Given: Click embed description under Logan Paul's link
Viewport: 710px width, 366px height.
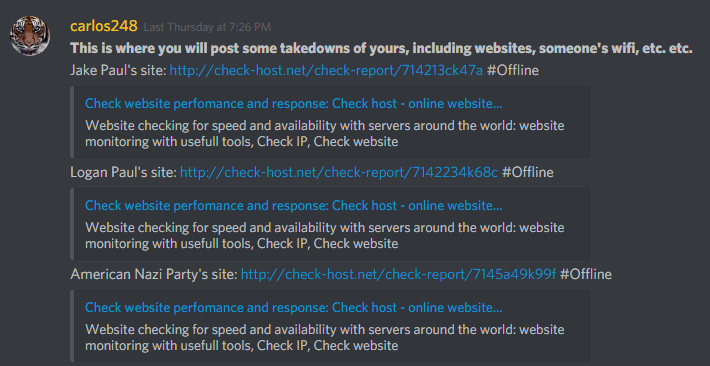Looking at the screenshot, I should coord(325,236).
